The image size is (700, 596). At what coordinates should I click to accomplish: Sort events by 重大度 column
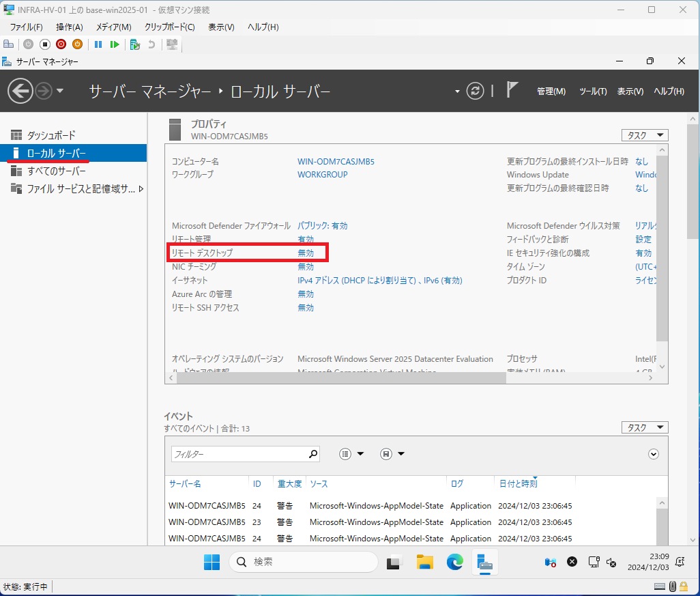pos(289,483)
